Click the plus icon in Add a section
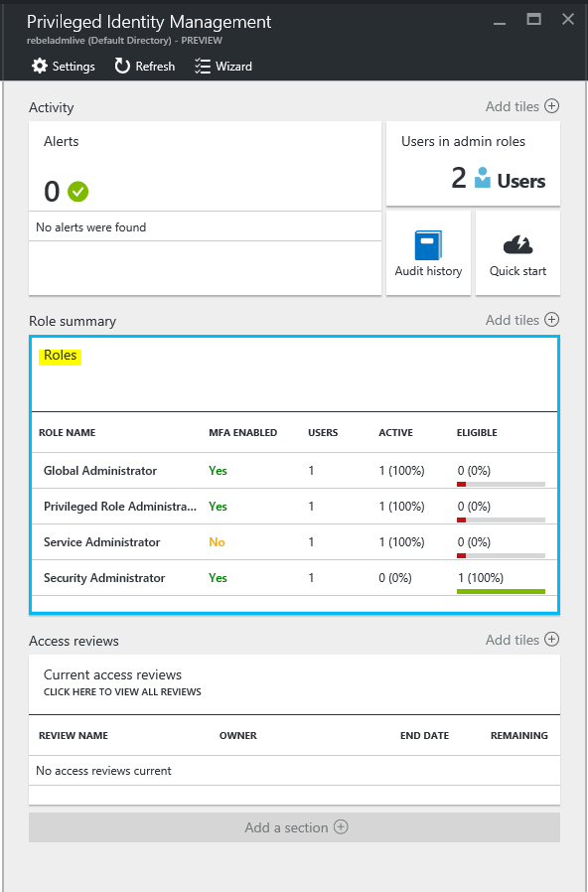588x892 pixels. pos(341,826)
